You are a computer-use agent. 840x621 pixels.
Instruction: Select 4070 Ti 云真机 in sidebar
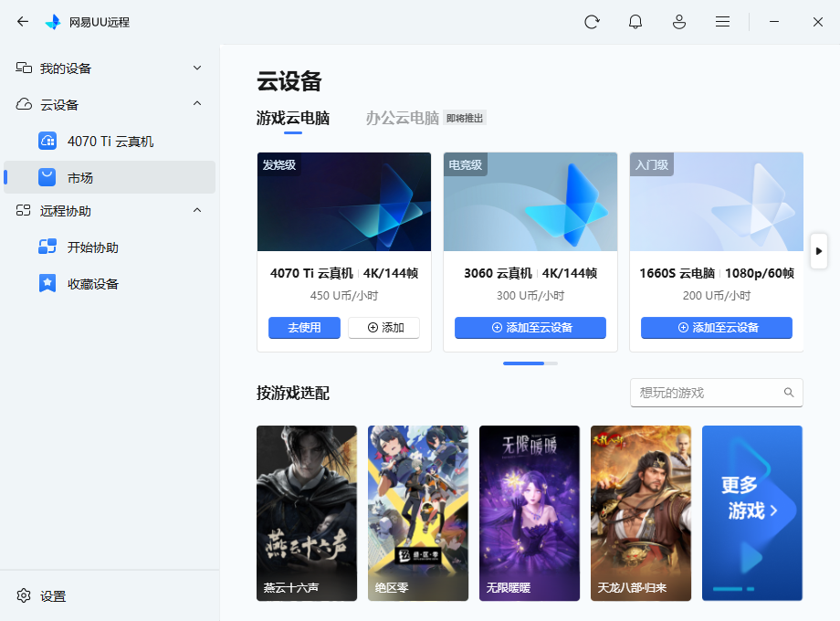[110, 141]
